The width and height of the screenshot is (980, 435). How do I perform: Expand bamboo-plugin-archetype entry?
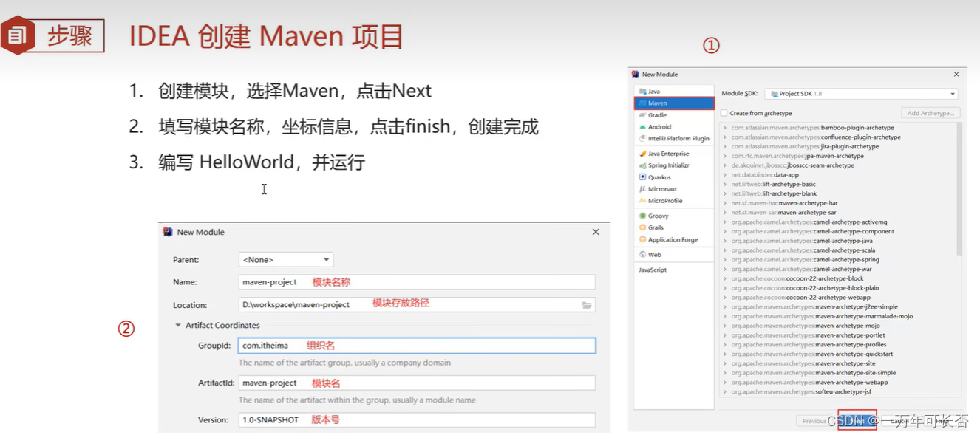(725, 128)
